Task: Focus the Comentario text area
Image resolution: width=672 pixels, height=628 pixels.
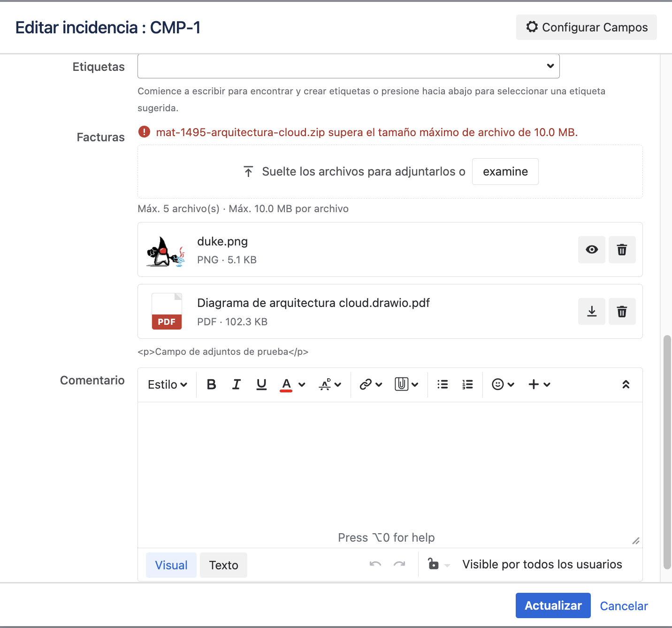Action: click(390, 475)
